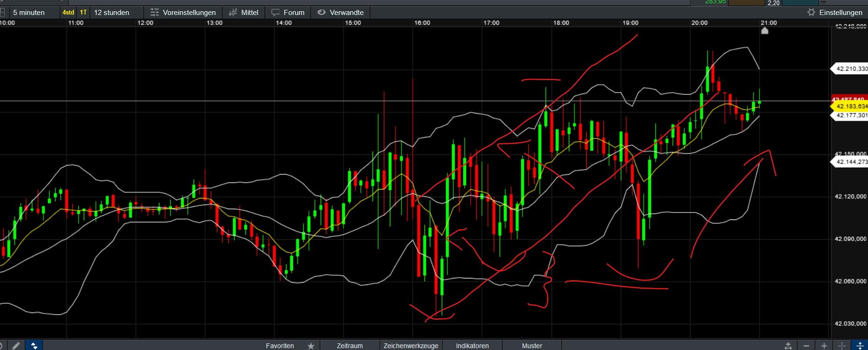
Task: Click the Einstellungen gear icon
Action: (811, 13)
